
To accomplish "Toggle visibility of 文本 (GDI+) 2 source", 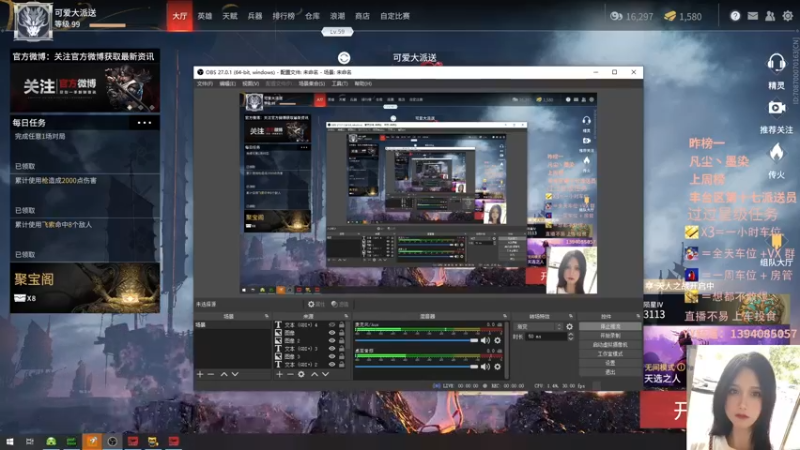I will coord(332,364).
